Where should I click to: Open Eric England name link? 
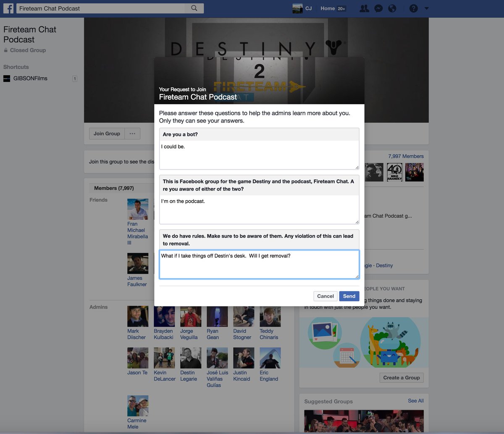pyautogui.click(x=269, y=376)
